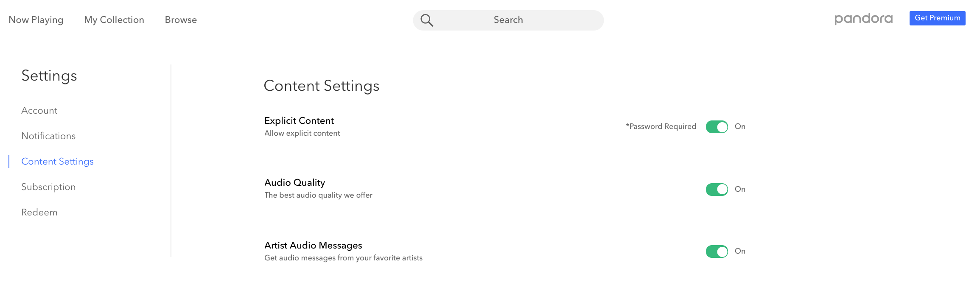Click the Content Settings page title
The image size is (980, 285).
coord(322,86)
